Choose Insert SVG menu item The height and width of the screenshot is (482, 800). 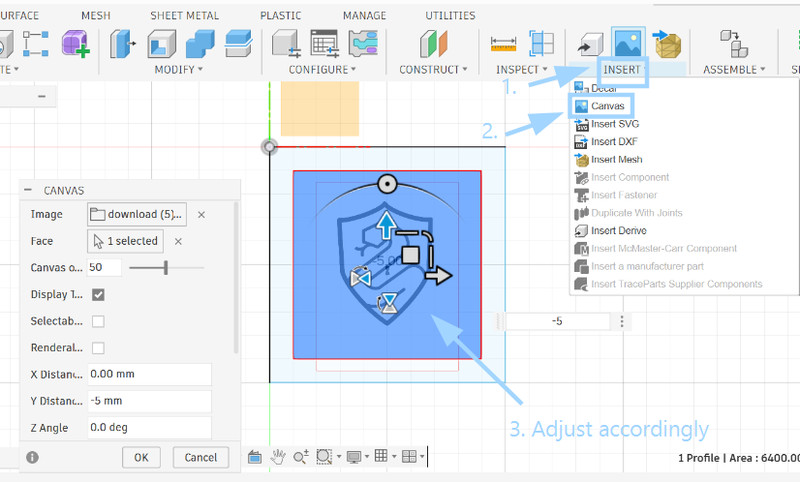pyautogui.click(x=608, y=124)
